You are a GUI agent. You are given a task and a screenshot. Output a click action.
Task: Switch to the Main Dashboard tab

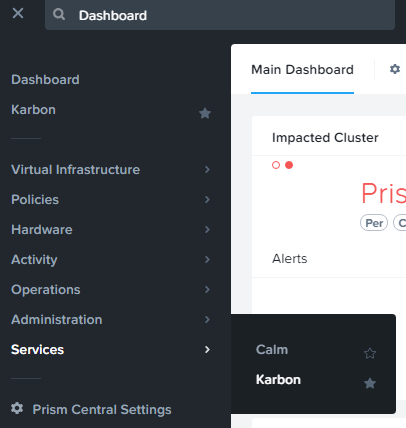coord(302,70)
